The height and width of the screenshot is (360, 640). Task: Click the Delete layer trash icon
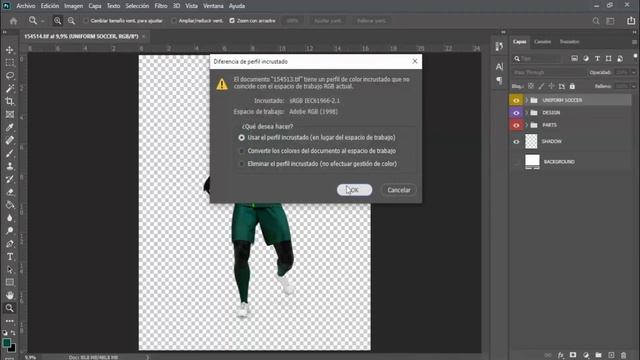coord(623,356)
